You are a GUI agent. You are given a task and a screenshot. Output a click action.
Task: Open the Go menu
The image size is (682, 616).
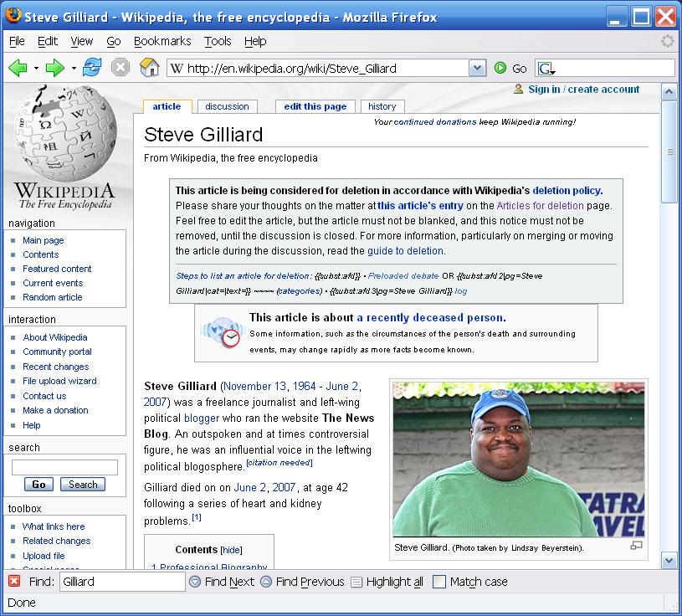coord(114,41)
